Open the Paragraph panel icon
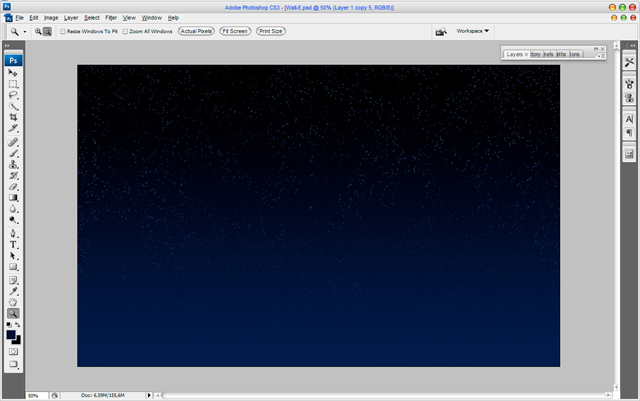 point(629,133)
